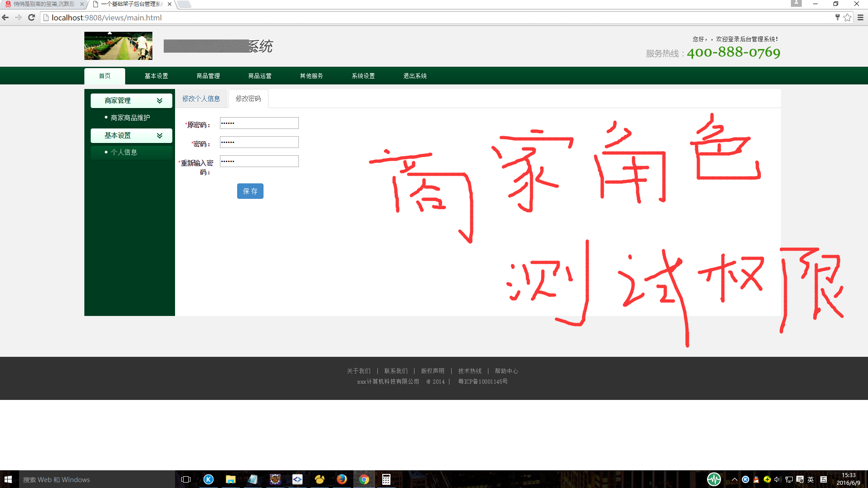Click the garden logo image

118,46
